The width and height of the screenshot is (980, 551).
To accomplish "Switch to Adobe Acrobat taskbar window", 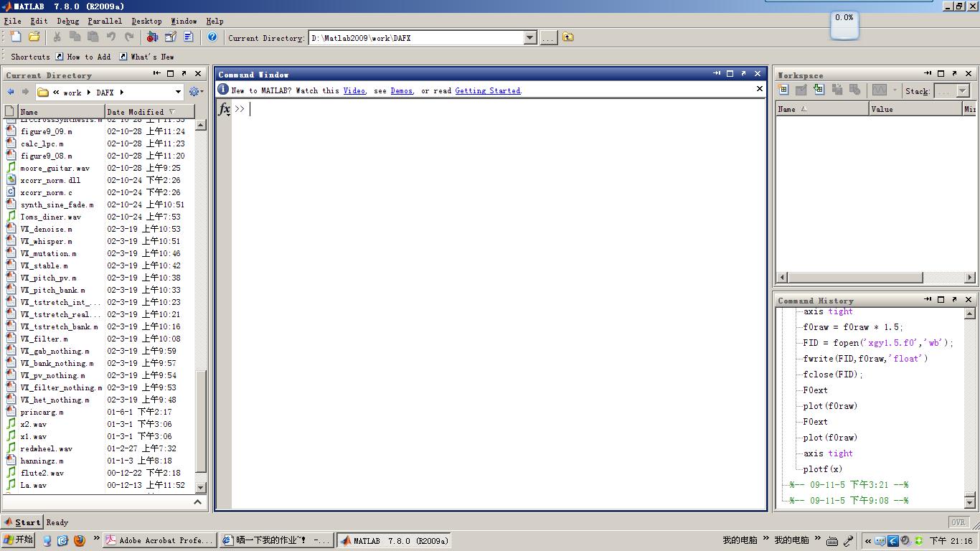I will [x=159, y=540].
